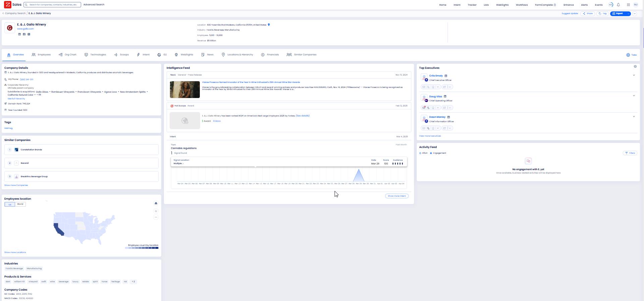This screenshot has width=644, height=301.
Task: Open Workflows in top navigation
Action: click(x=522, y=5)
